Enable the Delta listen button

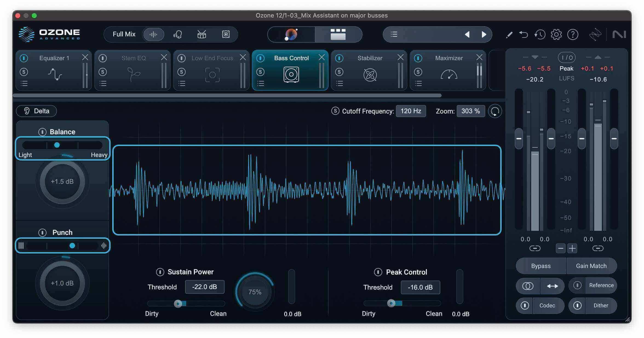36,111
